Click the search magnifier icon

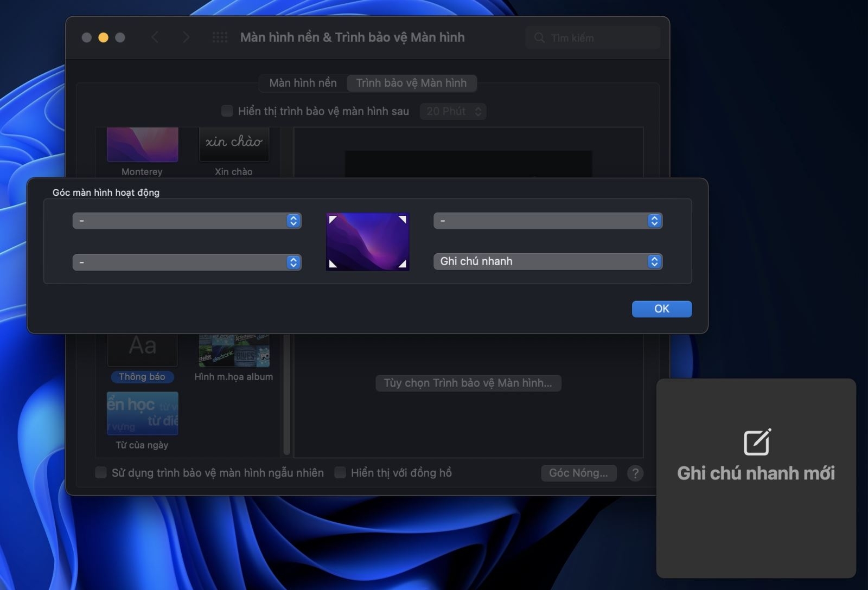tap(539, 38)
